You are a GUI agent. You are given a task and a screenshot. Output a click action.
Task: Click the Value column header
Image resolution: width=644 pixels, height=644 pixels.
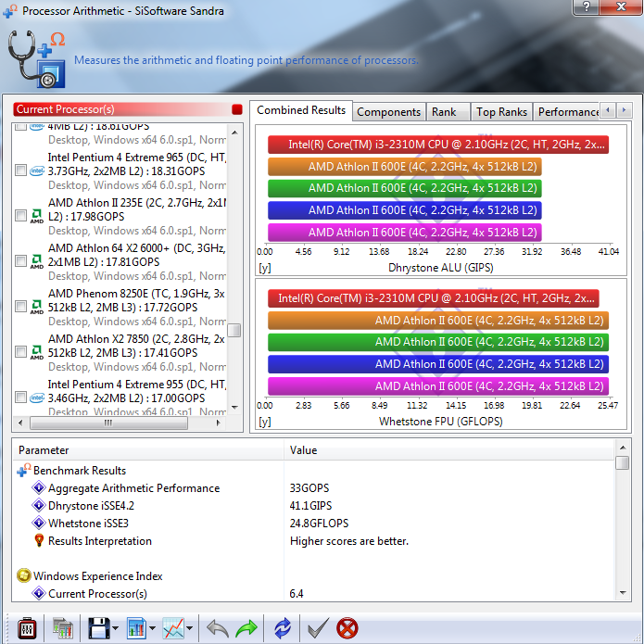449,450
